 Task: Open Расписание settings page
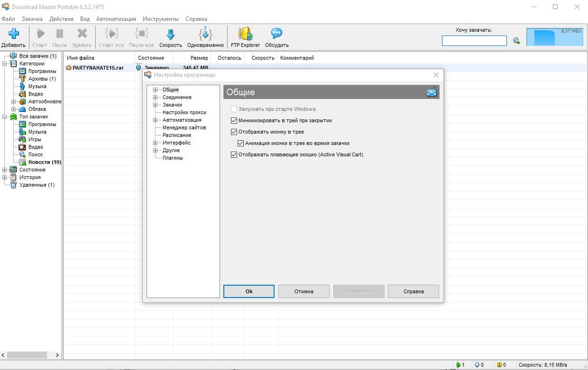point(177,135)
